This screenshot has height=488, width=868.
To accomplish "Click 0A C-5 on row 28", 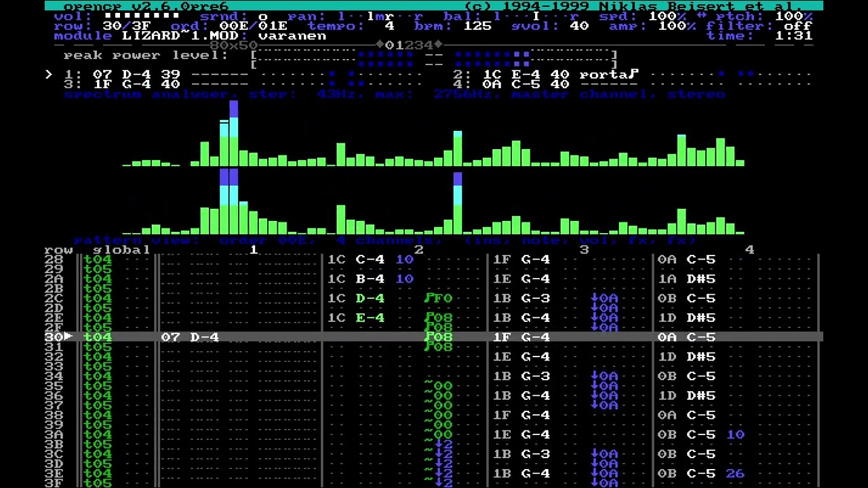I will coord(686,260).
